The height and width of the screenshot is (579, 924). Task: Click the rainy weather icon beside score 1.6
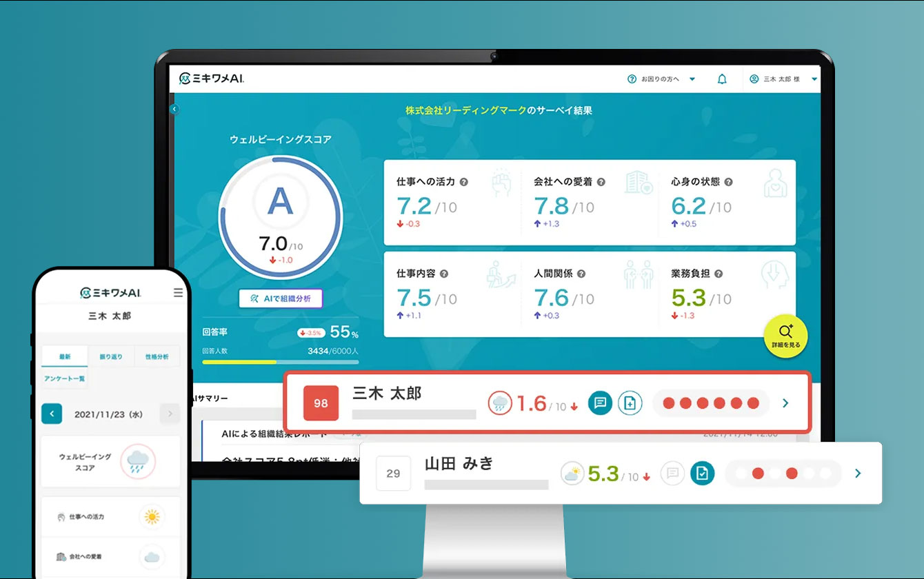click(501, 403)
